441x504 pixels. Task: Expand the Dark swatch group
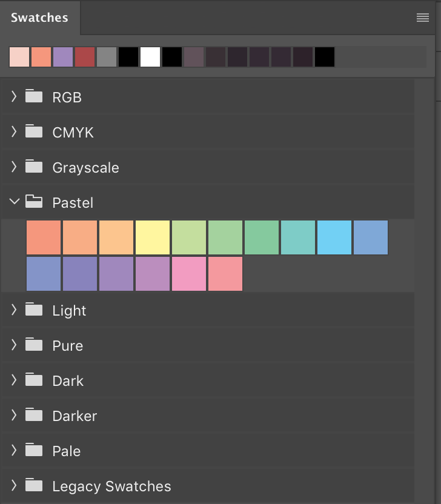tap(13, 380)
